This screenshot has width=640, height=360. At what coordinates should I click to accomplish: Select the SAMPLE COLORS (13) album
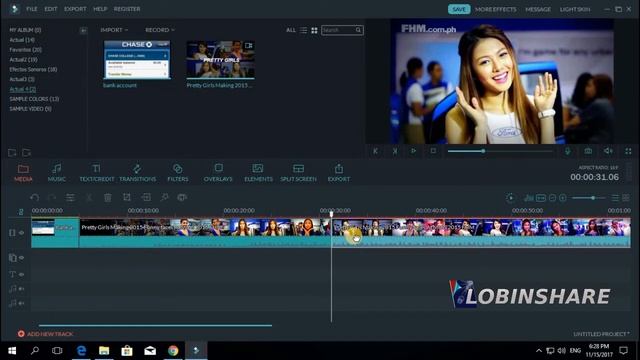(x=34, y=99)
